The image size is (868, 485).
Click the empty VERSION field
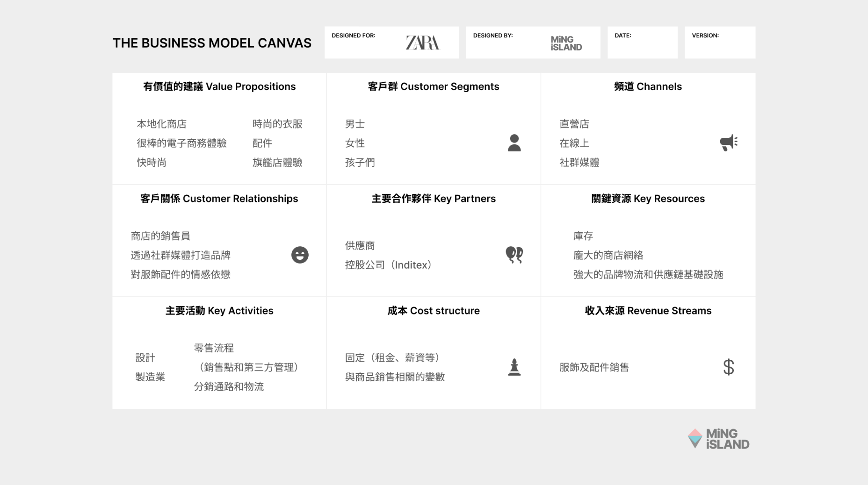tap(719, 47)
